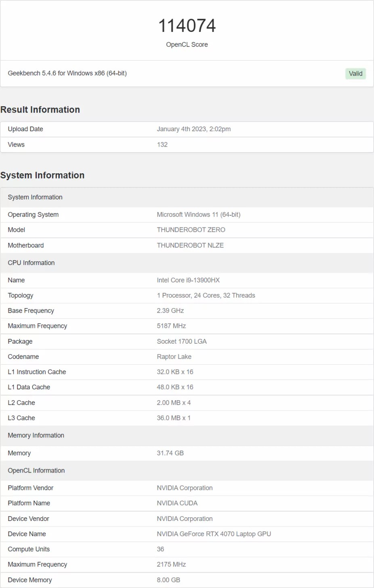Click the Result Information heading

pyautogui.click(x=40, y=110)
